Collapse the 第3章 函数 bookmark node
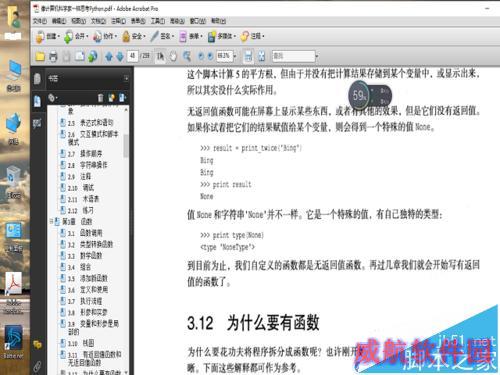Screen dimensions: 500x375 click(52, 221)
